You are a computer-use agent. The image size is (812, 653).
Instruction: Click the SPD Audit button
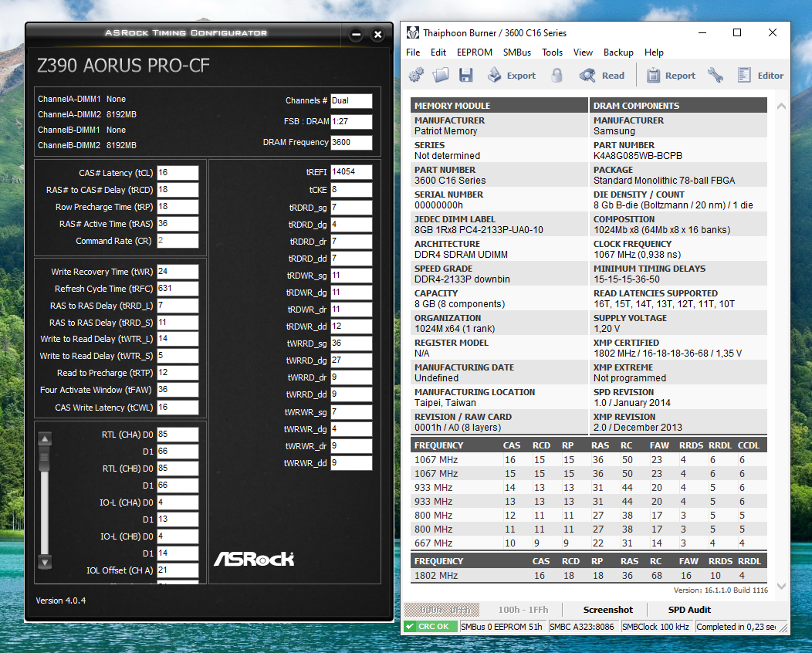689,610
